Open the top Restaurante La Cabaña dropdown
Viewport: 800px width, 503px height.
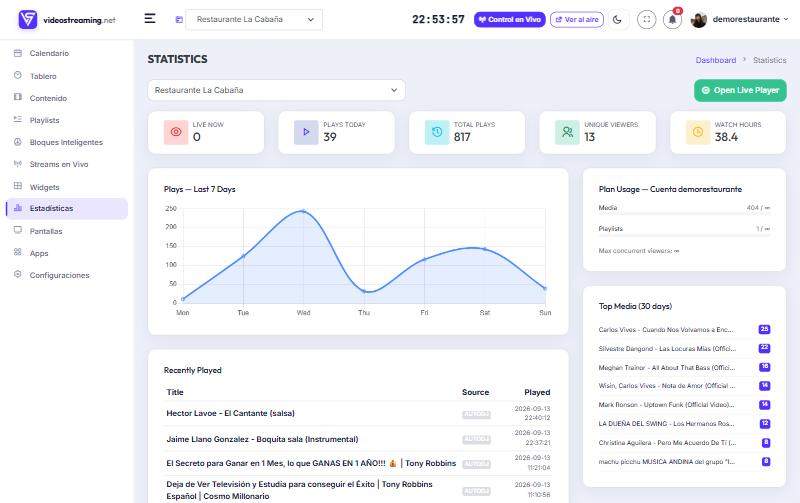click(254, 19)
